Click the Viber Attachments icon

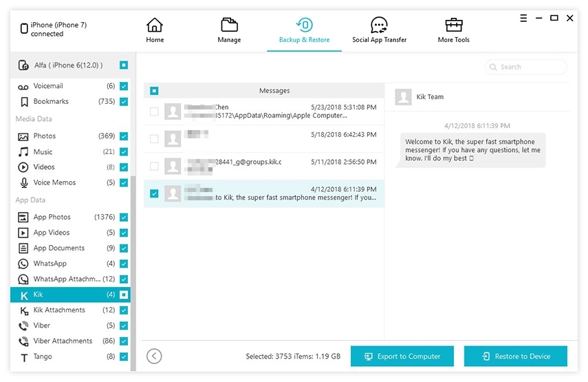point(23,341)
